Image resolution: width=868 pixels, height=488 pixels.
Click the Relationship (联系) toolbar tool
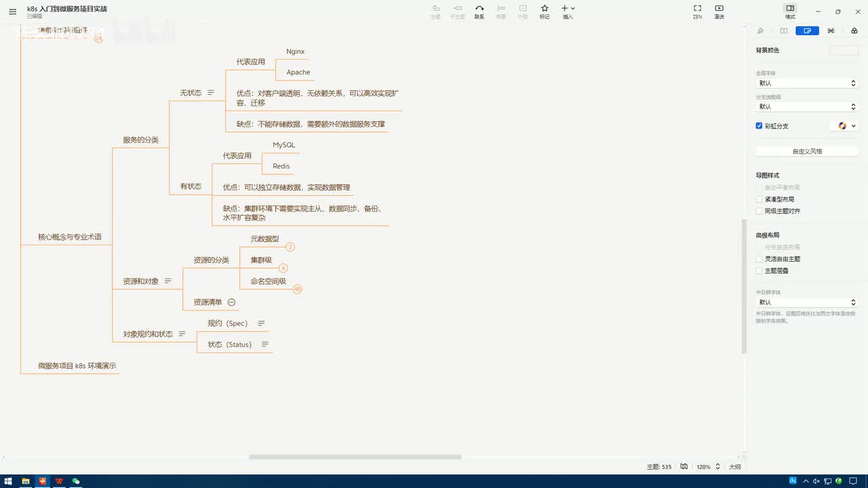[479, 12]
